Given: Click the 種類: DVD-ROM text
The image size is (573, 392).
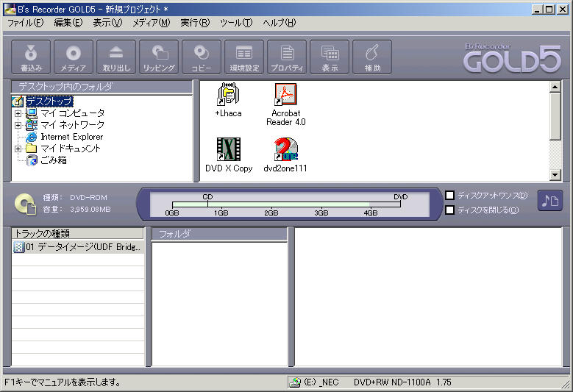Looking at the screenshot, I should [75, 198].
